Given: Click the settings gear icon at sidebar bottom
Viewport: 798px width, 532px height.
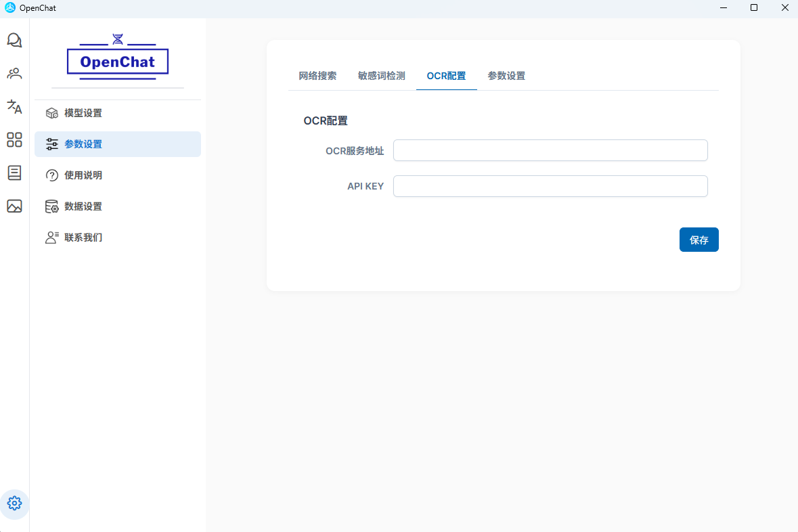Looking at the screenshot, I should click(14, 504).
